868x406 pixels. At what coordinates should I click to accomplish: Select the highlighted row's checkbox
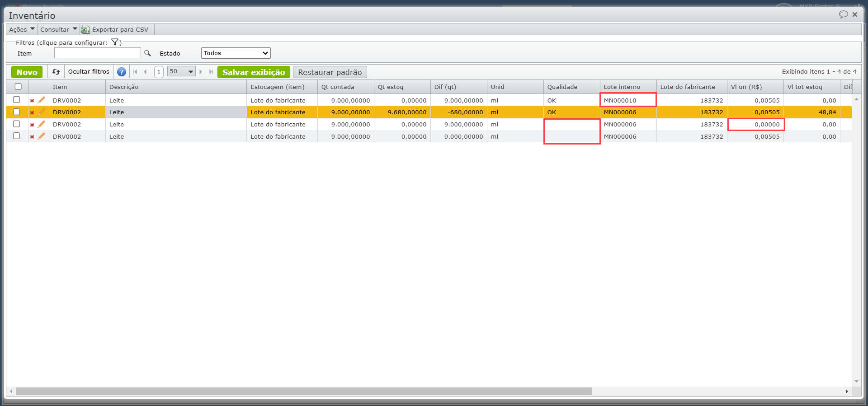[x=17, y=112]
